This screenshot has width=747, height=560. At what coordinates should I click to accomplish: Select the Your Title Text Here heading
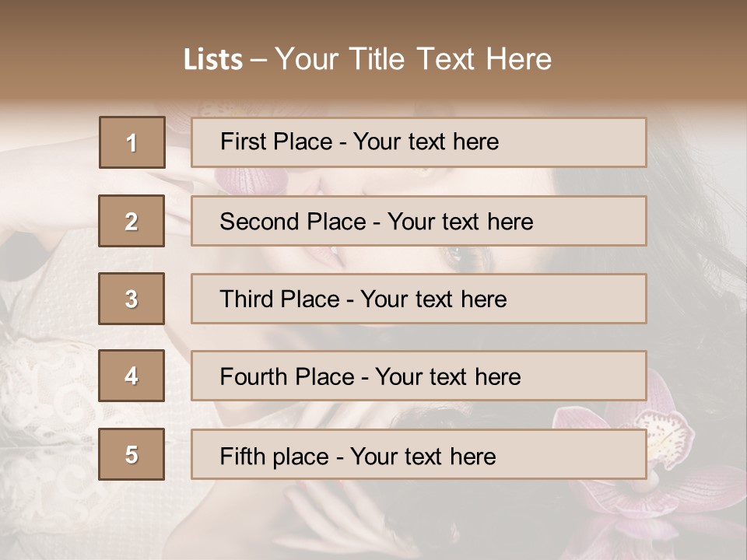[x=413, y=59]
